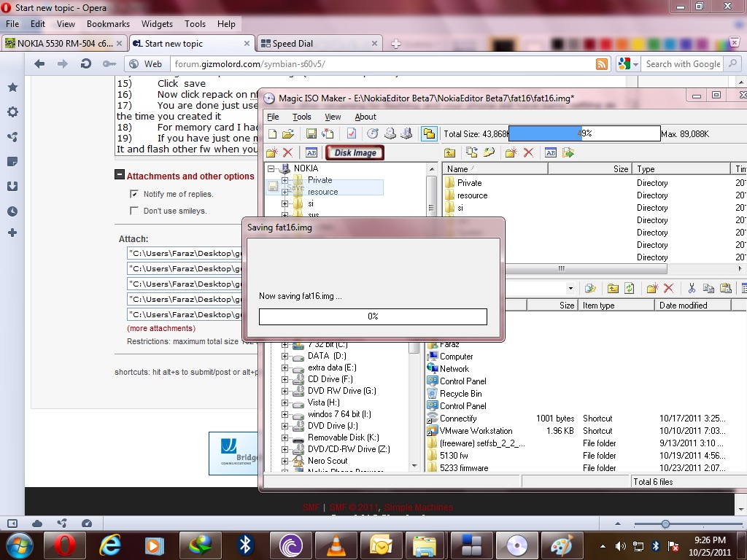The width and height of the screenshot is (747, 560).
Task: Click the RSS feed icon in the address bar
Action: 602,64
